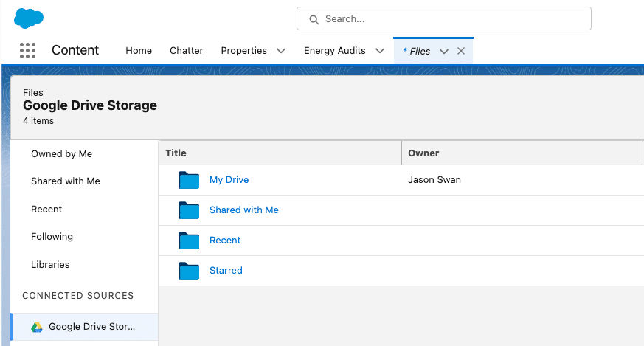Open the My Drive folder link
This screenshot has width=644, height=346.
point(229,180)
